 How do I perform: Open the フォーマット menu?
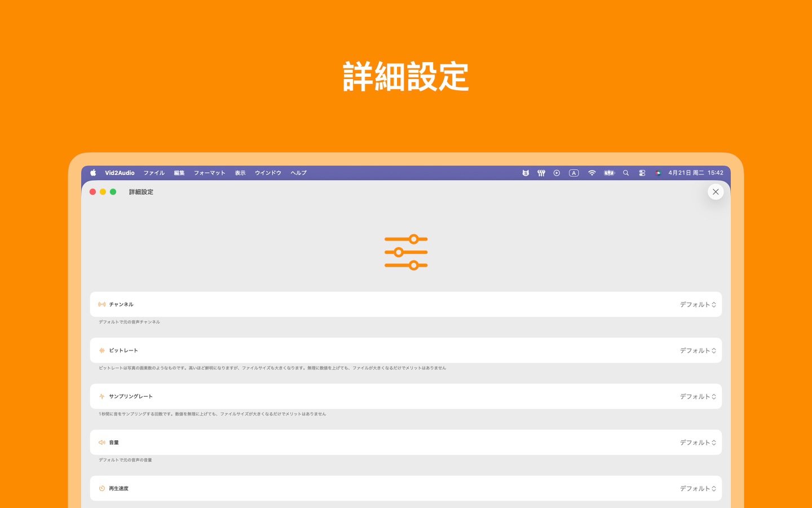tap(210, 173)
